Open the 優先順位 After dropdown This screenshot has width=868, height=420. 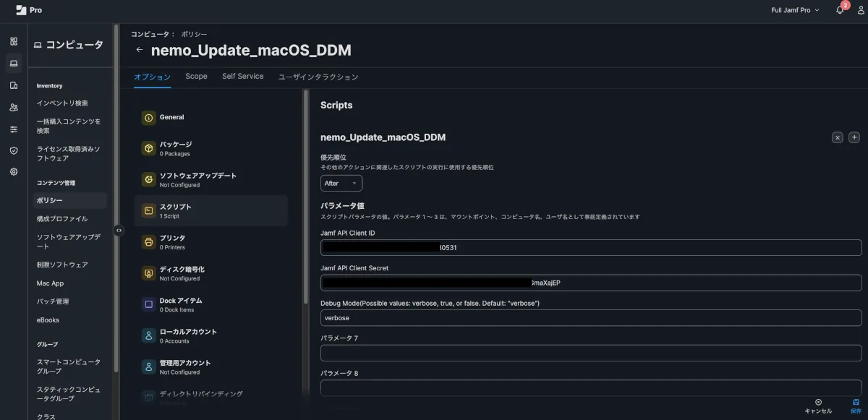tap(341, 184)
